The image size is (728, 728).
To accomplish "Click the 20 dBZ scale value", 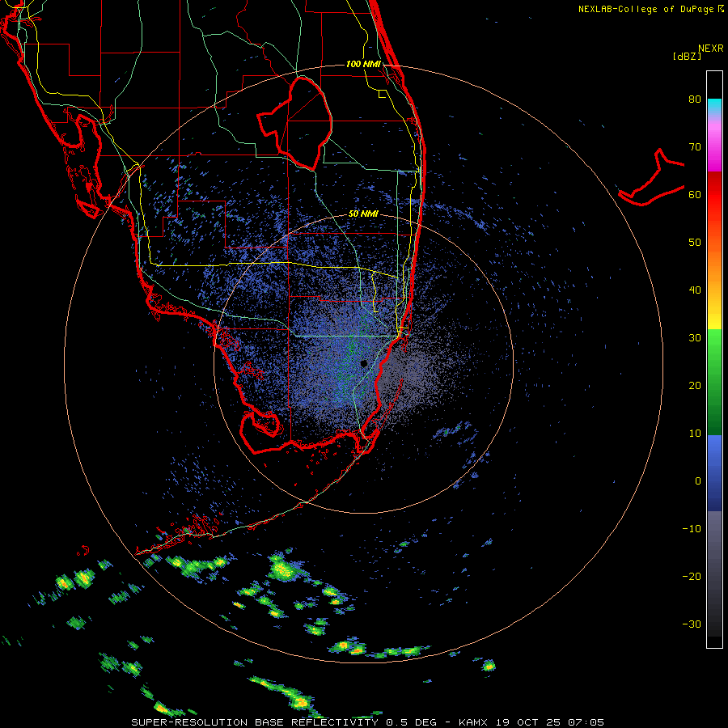I will (x=695, y=386).
